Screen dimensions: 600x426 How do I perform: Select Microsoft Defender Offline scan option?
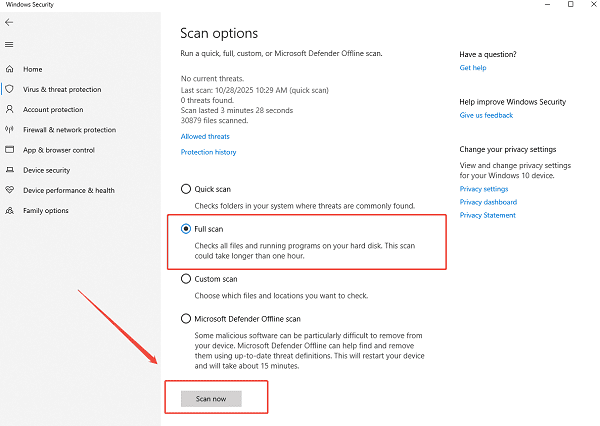[186, 318]
